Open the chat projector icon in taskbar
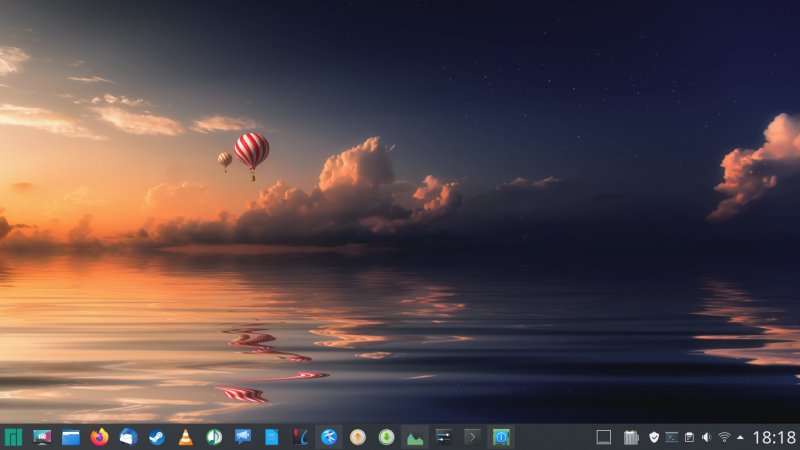This screenshot has width=800, height=450. 243,437
